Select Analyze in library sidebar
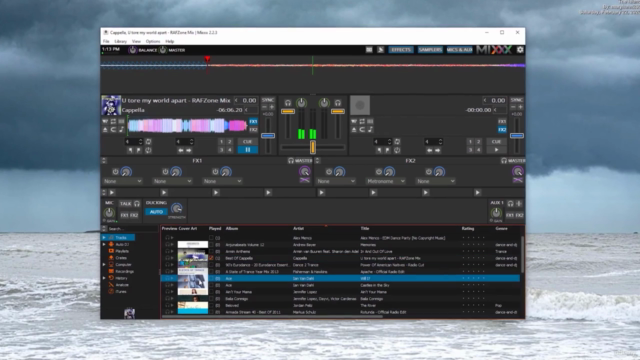The width and height of the screenshot is (640, 360). click(x=122, y=285)
